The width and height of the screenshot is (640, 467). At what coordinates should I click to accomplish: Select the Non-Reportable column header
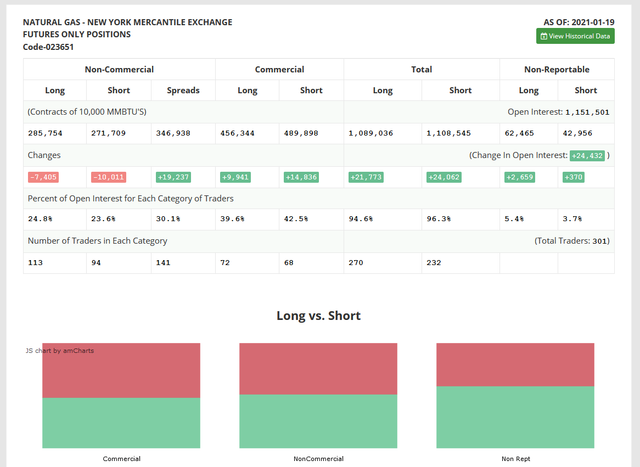[x=557, y=69]
